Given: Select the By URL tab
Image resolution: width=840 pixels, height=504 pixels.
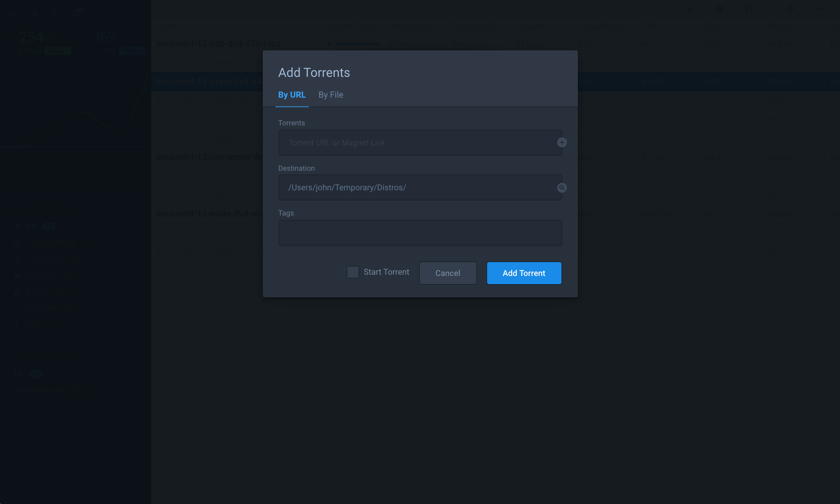Looking at the screenshot, I should tap(292, 95).
